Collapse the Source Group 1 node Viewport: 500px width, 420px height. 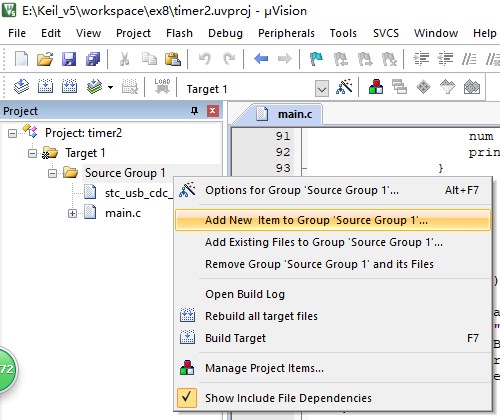coord(52,173)
